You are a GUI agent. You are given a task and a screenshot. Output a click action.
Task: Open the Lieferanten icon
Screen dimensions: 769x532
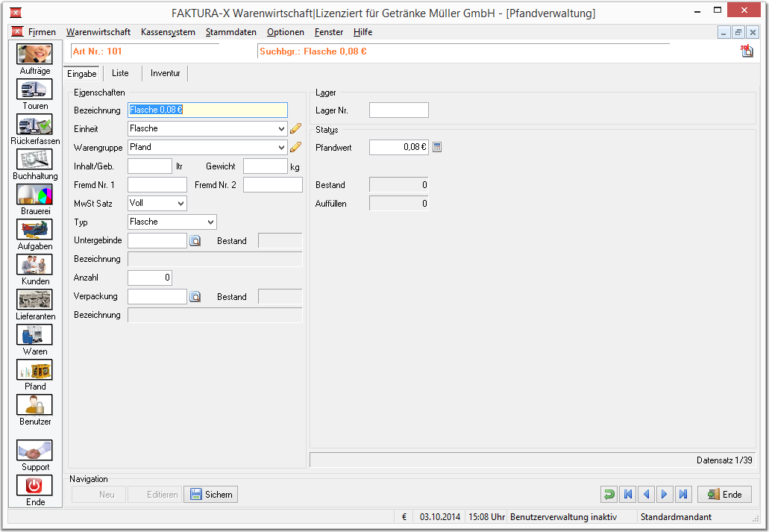pyautogui.click(x=34, y=299)
